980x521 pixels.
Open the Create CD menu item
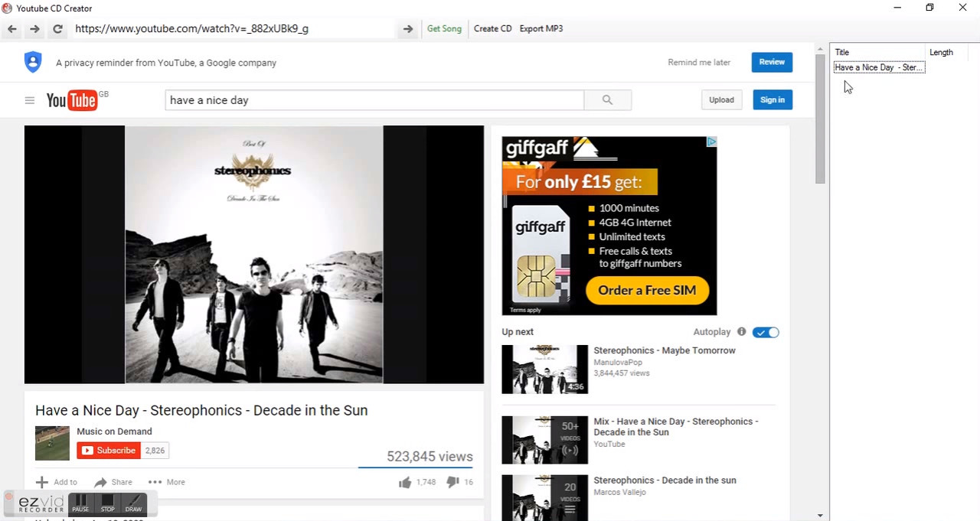point(492,29)
